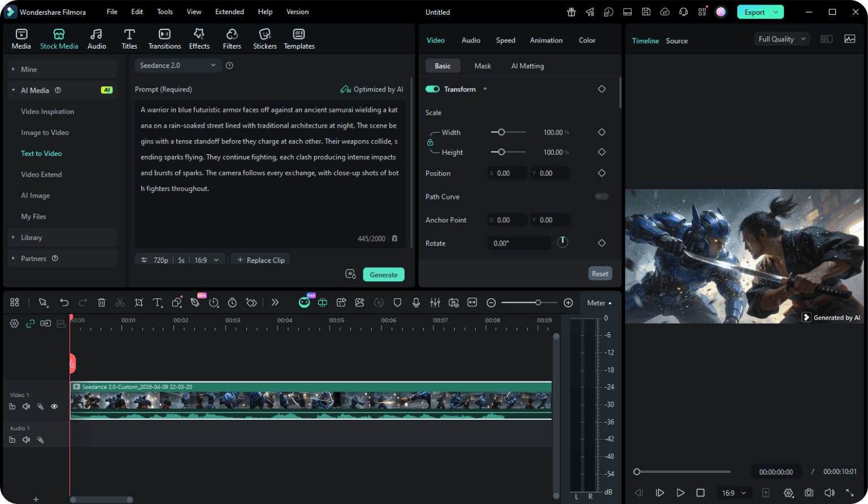Click the text tool in timeline toolbar
This screenshot has width=868, height=504.
(158, 303)
